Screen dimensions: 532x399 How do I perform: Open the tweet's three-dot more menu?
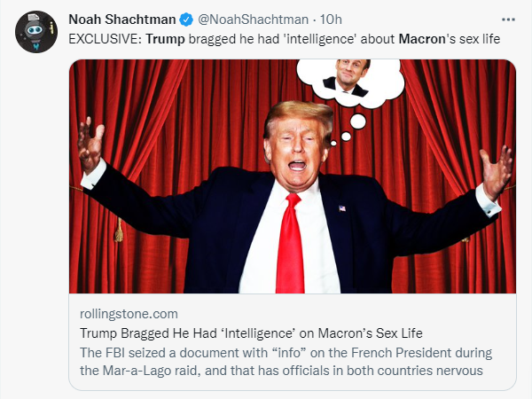pyautogui.click(x=507, y=19)
